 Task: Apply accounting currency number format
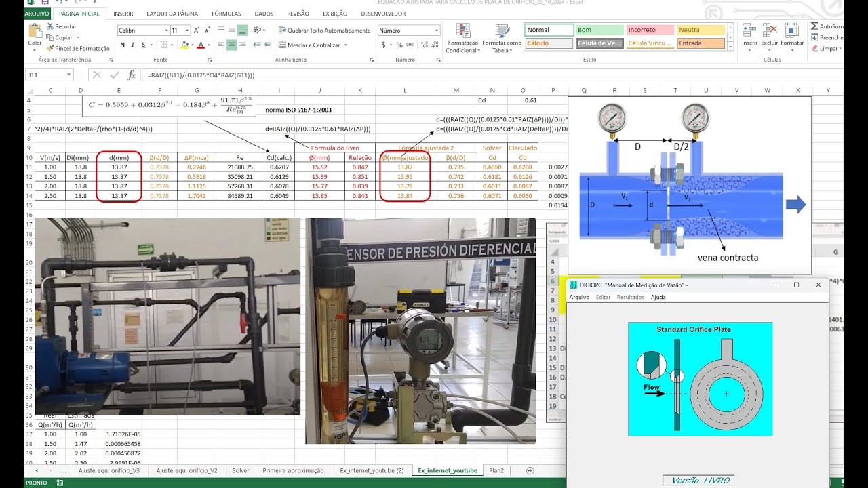click(384, 45)
